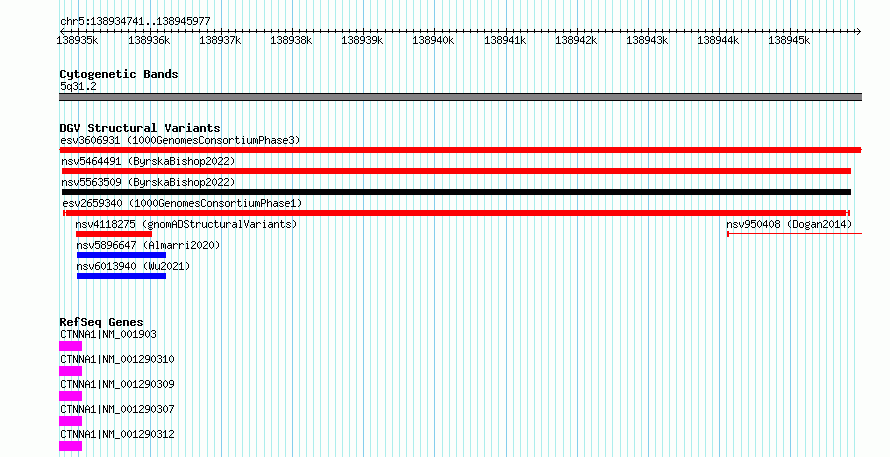Click the thin red nsv950408 variant line
The image size is (890, 457).
pyautogui.click(x=795, y=233)
